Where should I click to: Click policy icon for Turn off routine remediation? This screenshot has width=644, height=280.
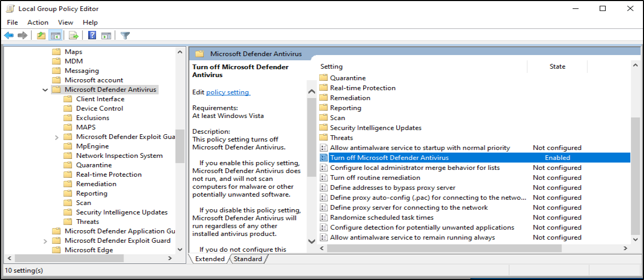point(324,178)
